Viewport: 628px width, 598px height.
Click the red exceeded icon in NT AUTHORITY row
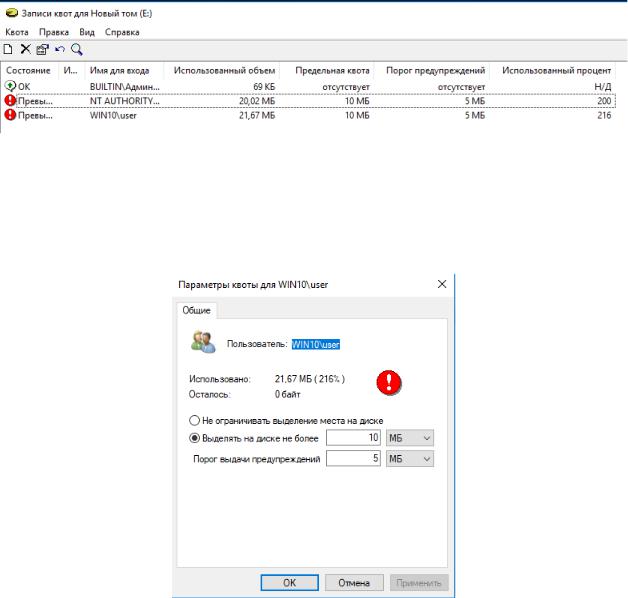click(x=10, y=101)
